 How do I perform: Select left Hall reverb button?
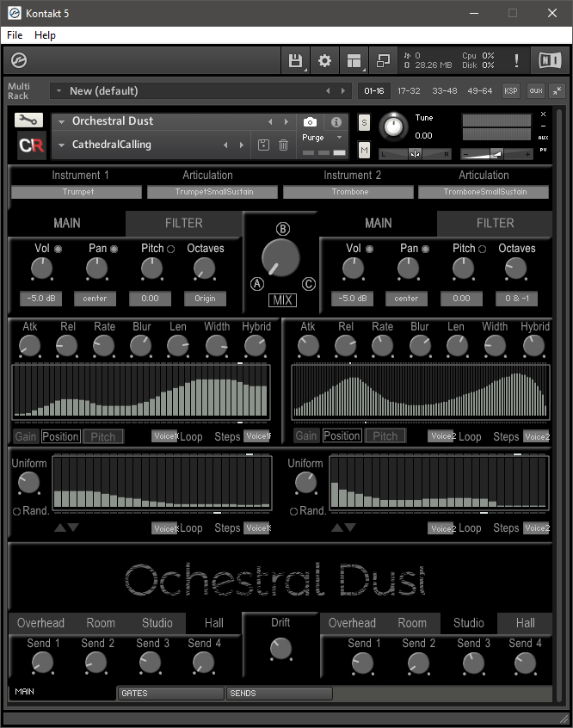click(214, 623)
